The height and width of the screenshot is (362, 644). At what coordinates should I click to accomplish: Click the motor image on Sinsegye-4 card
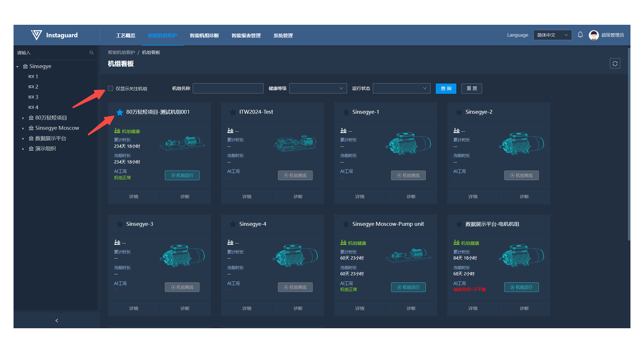click(295, 255)
